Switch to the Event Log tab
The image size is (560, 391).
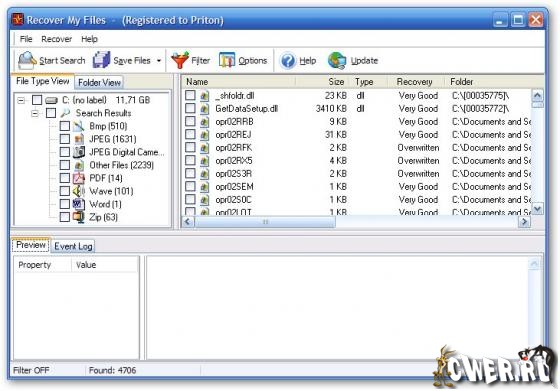point(73,246)
